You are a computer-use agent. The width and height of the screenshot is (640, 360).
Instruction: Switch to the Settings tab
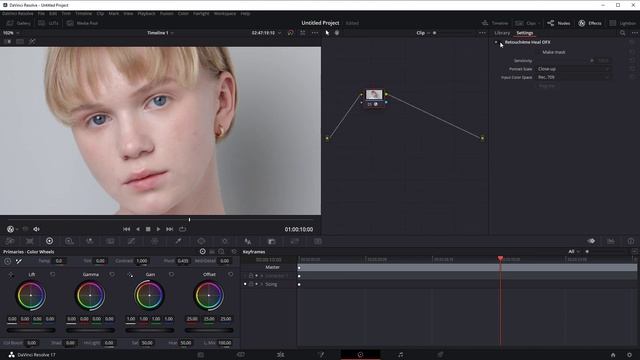pyautogui.click(x=524, y=33)
